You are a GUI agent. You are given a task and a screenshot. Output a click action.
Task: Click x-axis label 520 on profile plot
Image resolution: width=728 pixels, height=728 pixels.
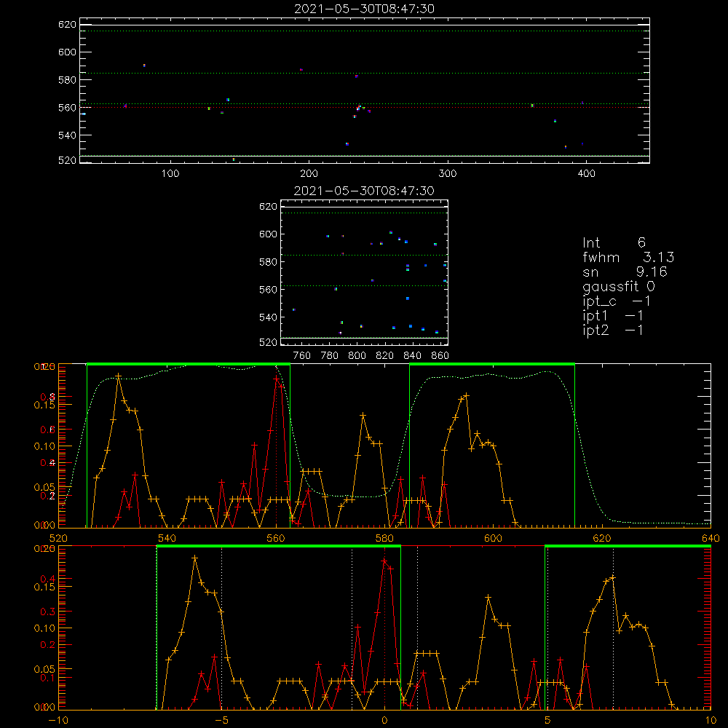point(58,538)
